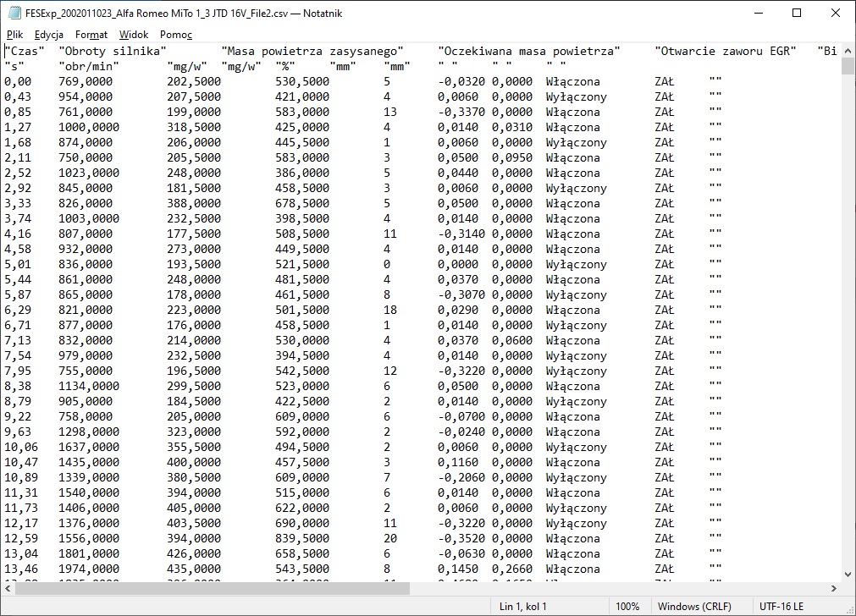Click the horizontal scrollbar thumb
Screen dimensions: 856x616
click(x=213, y=589)
